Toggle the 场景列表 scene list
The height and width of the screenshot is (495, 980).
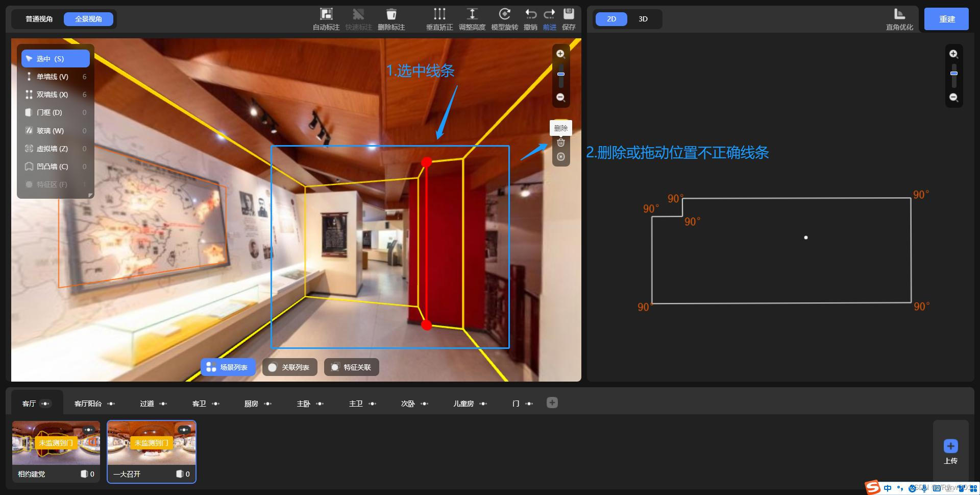228,367
